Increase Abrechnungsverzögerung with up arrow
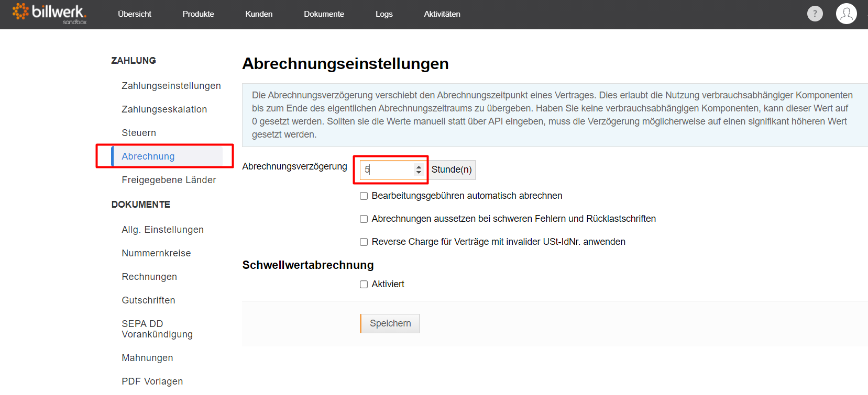The height and width of the screenshot is (395, 868). pyautogui.click(x=419, y=167)
